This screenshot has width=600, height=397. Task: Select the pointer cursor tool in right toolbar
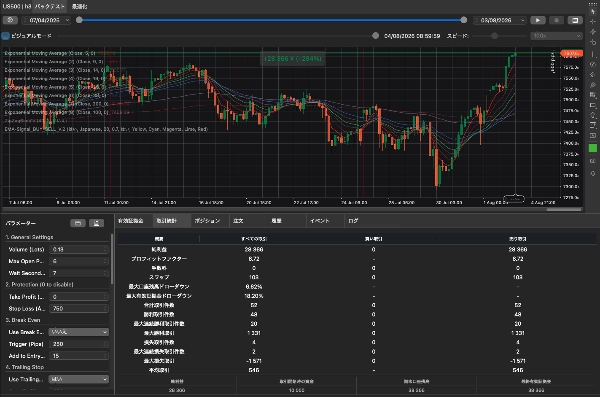(x=593, y=11)
